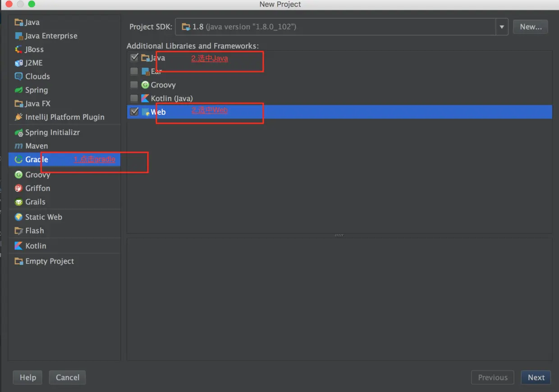Click the Empty Project folder icon
The height and width of the screenshot is (392, 559).
click(18, 261)
